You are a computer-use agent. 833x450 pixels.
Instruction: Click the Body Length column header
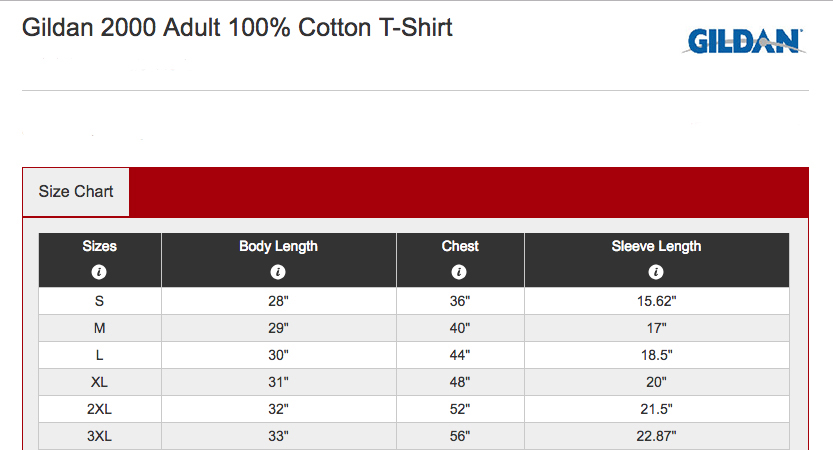(x=278, y=247)
